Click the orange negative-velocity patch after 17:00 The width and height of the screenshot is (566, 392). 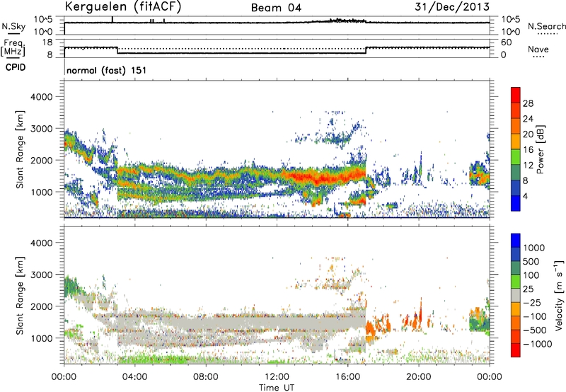click(x=369, y=328)
